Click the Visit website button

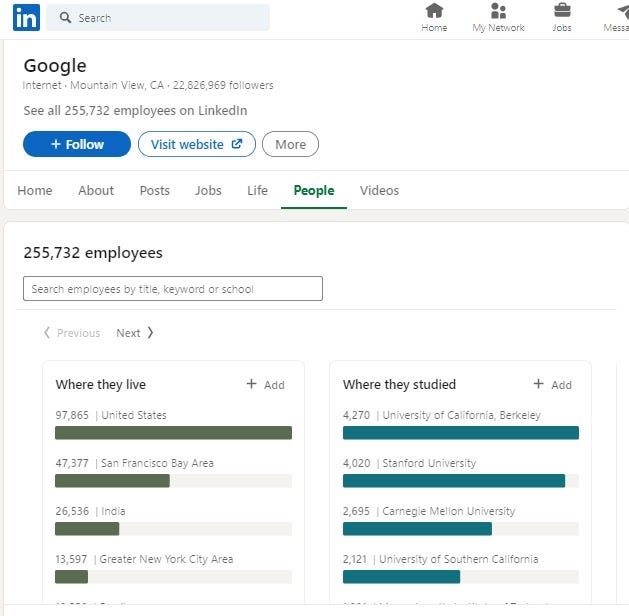click(197, 144)
